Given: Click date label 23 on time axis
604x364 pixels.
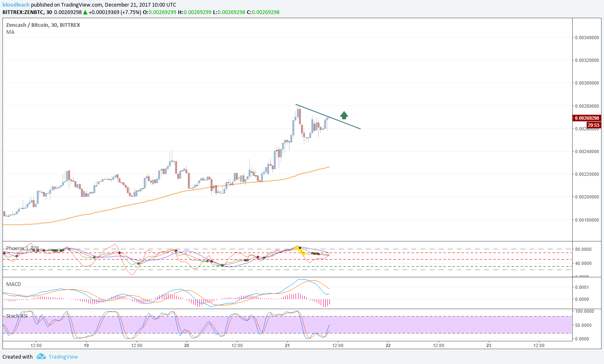Looking at the screenshot, I should coord(489,345).
